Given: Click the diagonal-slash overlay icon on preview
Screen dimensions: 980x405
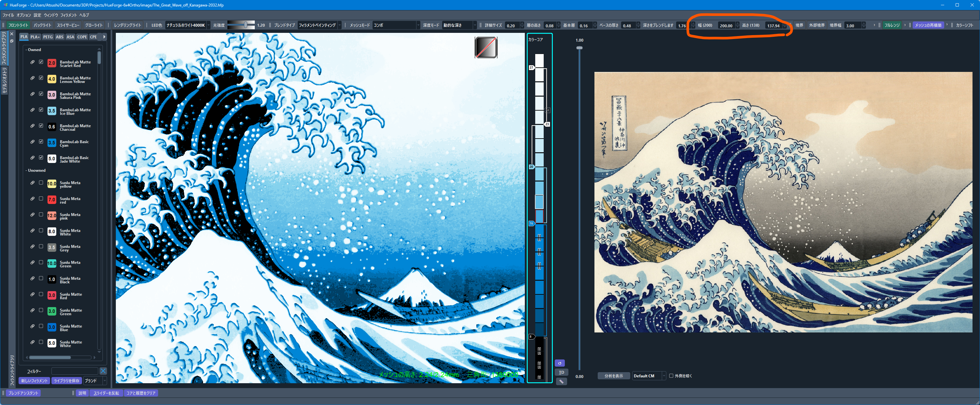Looking at the screenshot, I should click(x=486, y=47).
